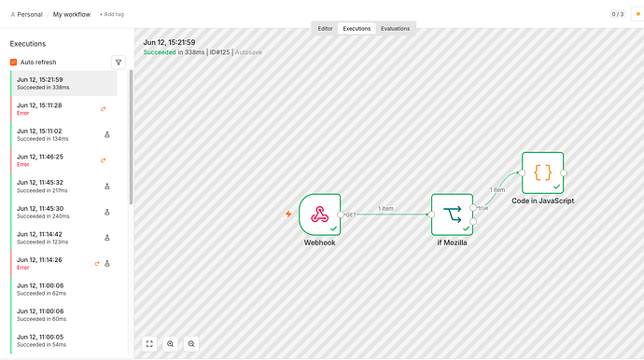The image size is (644, 360).
Task: Click flask icon on 15:11:02 execution
Action: [x=107, y=134]
